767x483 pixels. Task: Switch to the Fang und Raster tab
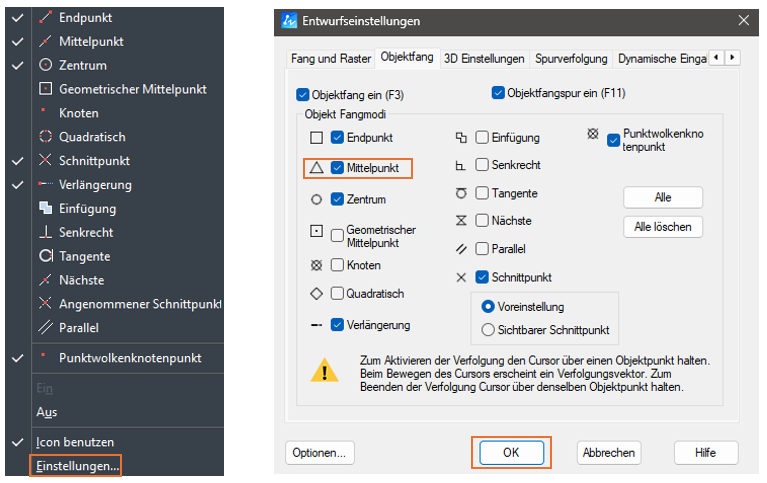point(329,58)
